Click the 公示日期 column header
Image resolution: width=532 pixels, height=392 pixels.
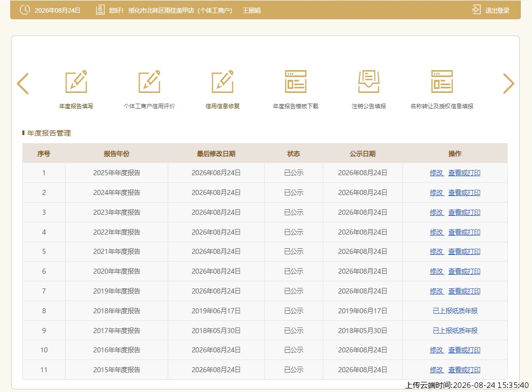pyautogui.click(x=363, y=154)
